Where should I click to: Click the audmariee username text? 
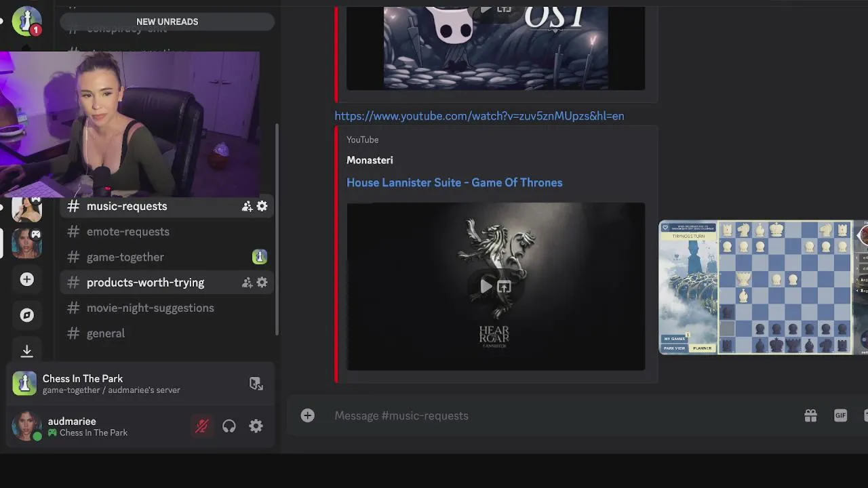point(72,422)
